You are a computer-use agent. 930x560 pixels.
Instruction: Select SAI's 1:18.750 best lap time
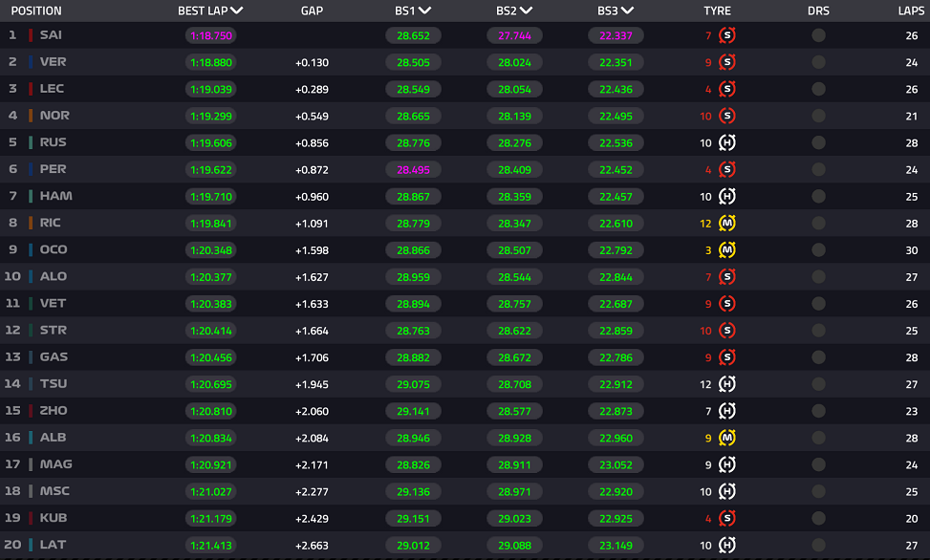[211, 35]
